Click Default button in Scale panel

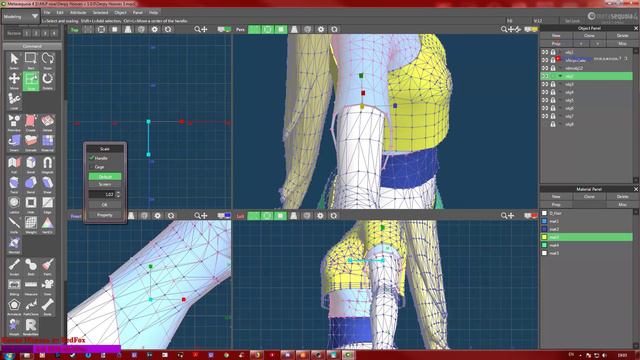pyautogui.click(x=105, y=176)
